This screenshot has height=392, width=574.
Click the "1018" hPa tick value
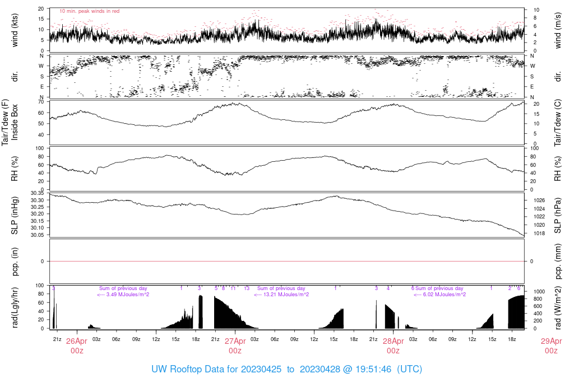539,234
